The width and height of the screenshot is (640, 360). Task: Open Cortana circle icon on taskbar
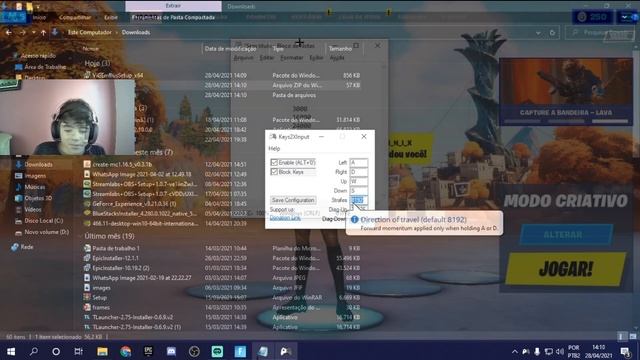tap(56, 351)
